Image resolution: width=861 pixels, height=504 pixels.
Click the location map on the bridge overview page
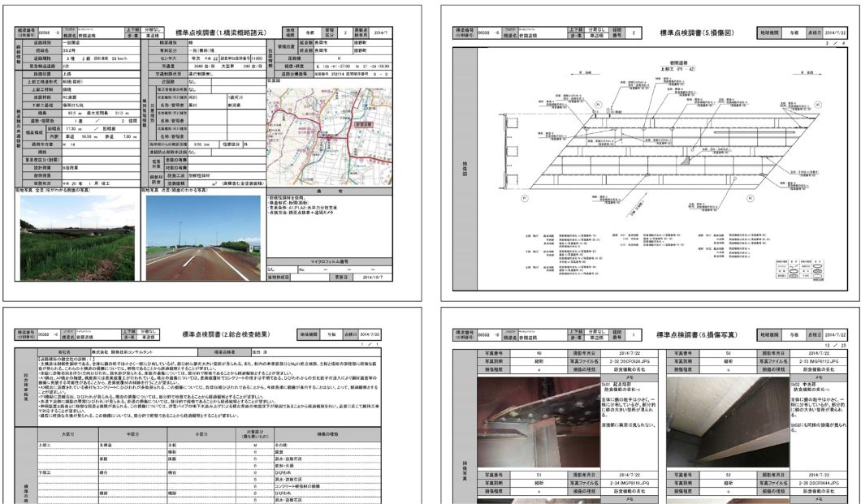coord(330,135)
